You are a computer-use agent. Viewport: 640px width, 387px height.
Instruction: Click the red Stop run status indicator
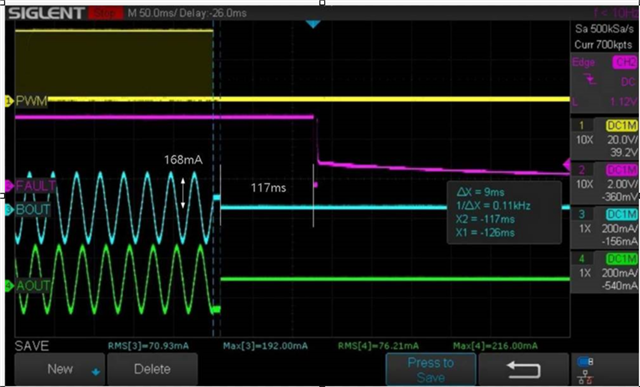tap(105, 13)
